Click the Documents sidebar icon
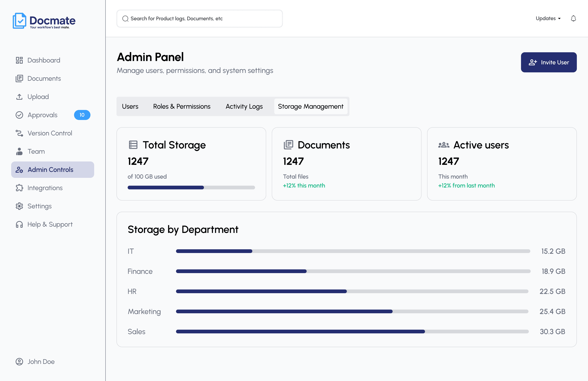 pyautogui.click(x=19, y=79)
